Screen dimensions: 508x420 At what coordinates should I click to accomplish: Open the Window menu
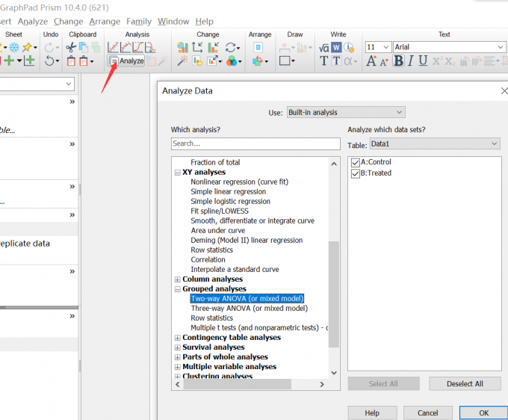pyautogui.click(x=173, y=22)
